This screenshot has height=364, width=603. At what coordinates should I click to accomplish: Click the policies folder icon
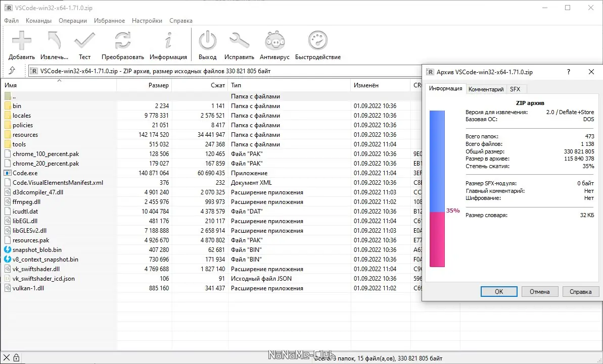[8, 125]
